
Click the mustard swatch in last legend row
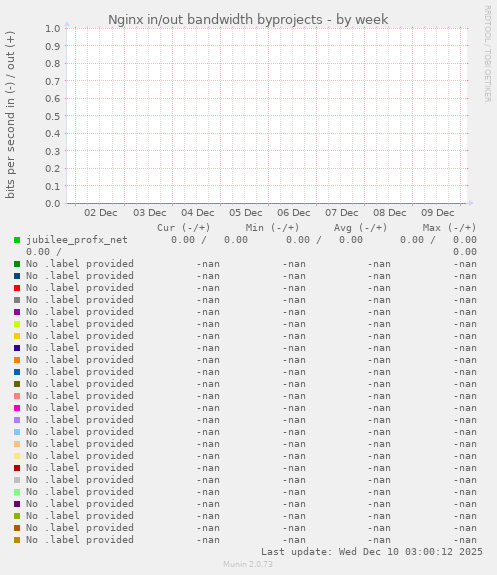click(x=17, y=540)
